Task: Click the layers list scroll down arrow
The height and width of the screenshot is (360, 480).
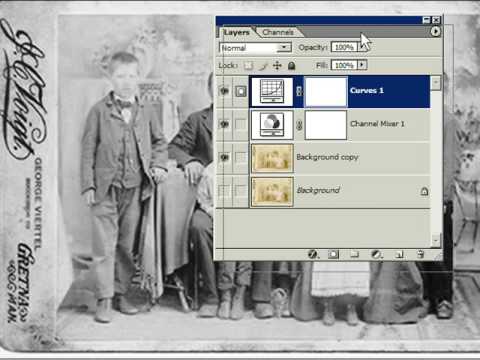Action: click(x=436, y=240)
